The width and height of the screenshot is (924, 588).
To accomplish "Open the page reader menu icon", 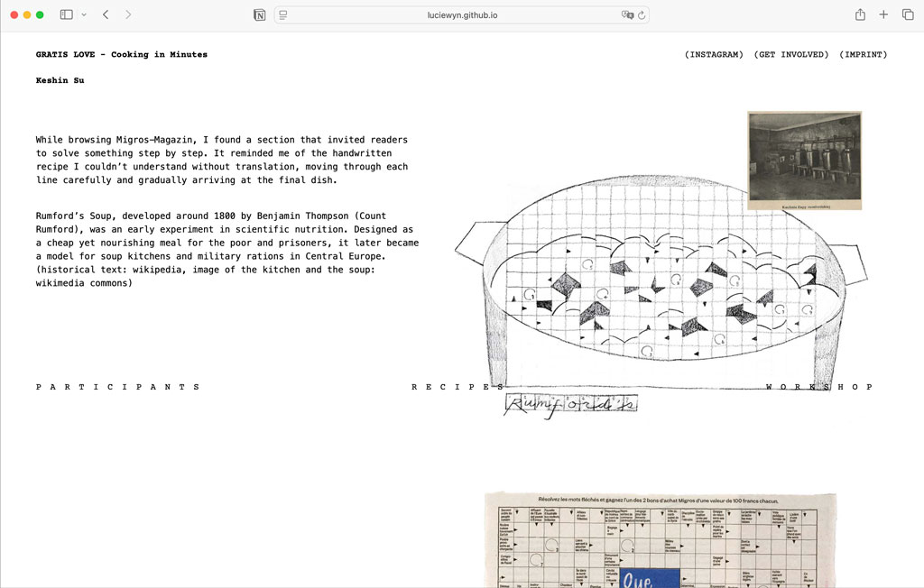I will click(282, 15).
